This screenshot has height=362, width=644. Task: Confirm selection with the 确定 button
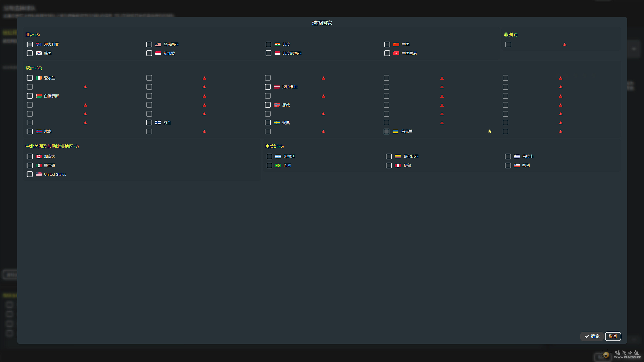pyautogui.click(x=592, y=336)
